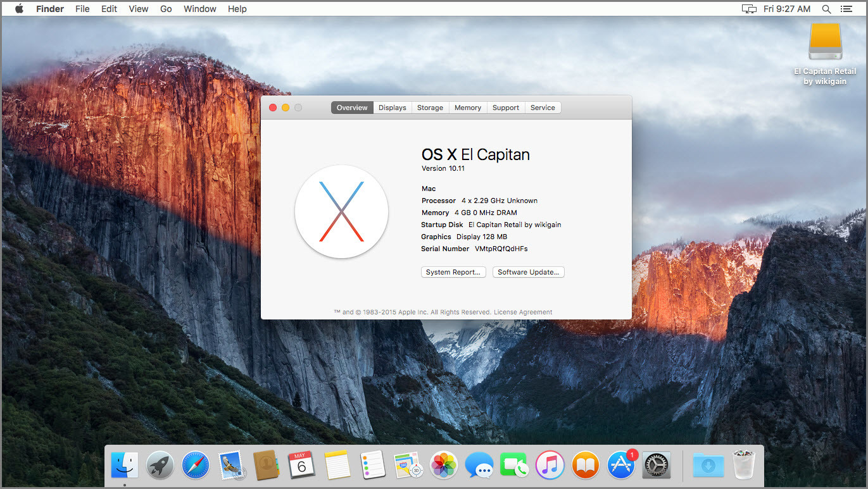
Task: Open the Edit menu
Action: (109, 9)
